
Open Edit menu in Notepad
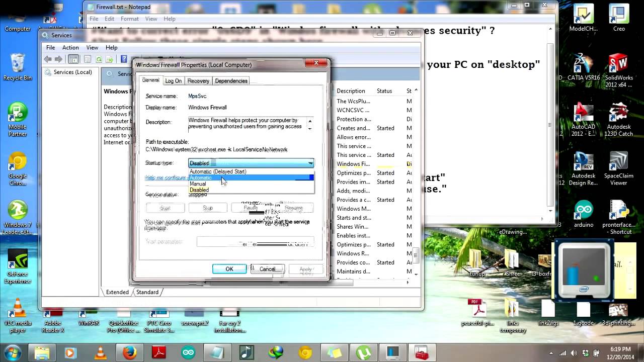click(110, 19)
